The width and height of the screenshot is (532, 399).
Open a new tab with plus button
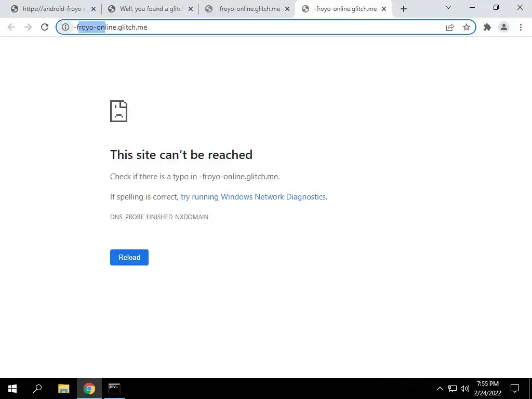point(403,9)
